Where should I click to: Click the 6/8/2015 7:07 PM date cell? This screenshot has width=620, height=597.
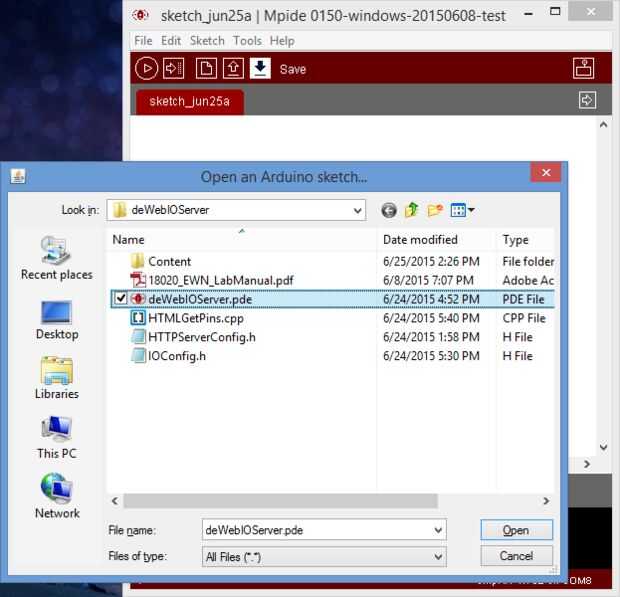coord(428,280)
